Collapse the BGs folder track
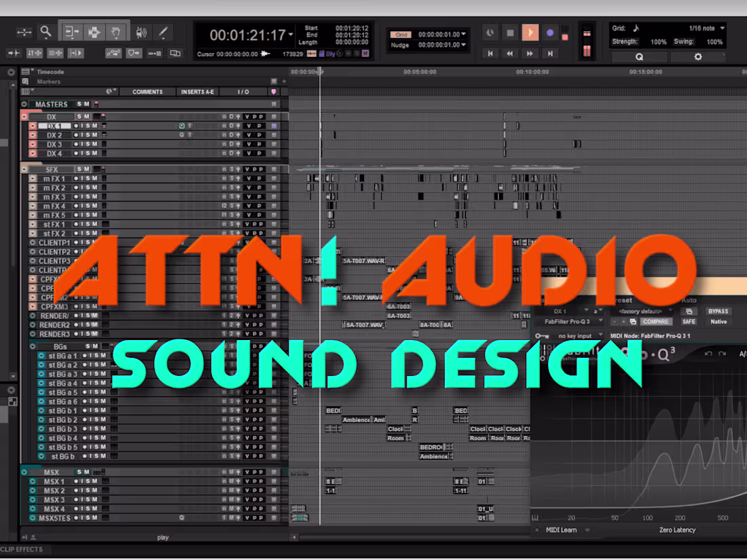This screenshot has height=560, width=747. click(x=33, y=346)
